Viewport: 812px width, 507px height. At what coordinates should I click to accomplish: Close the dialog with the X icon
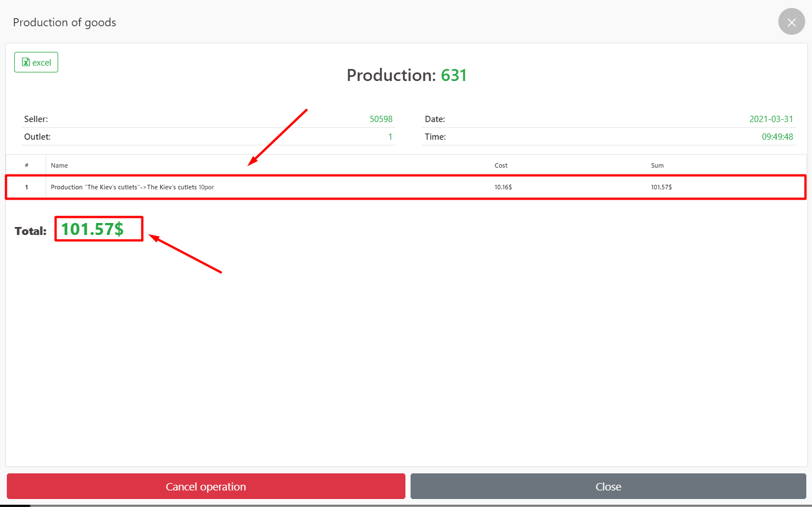tap(791, 22)
